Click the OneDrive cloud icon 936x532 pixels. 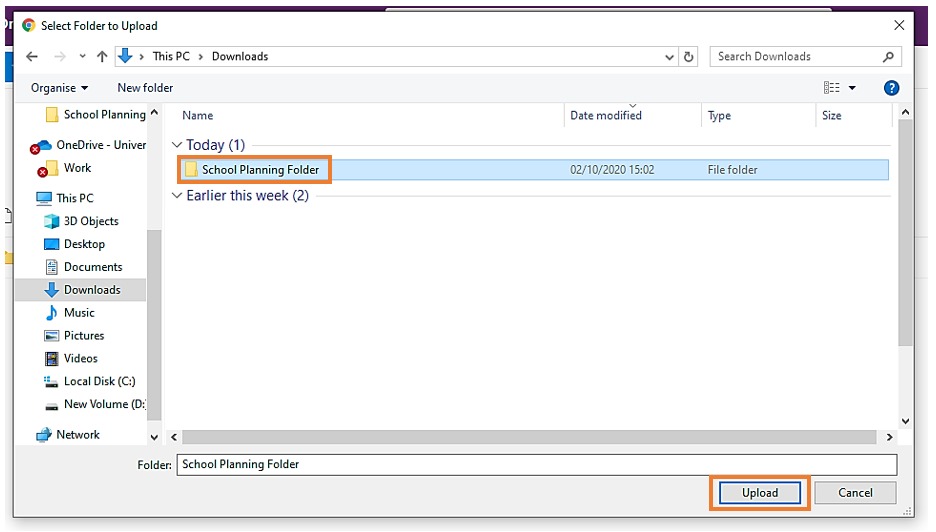click(41, 146)
